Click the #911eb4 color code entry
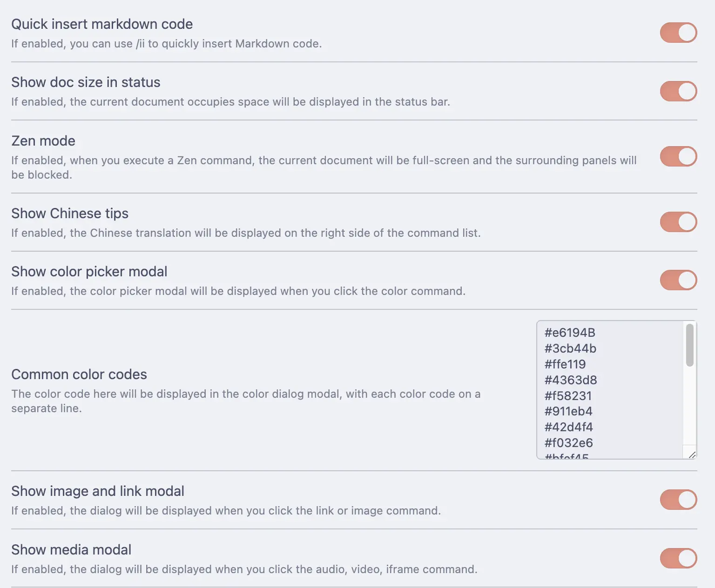Screen dimensions: 715x588 pos(568,411)
